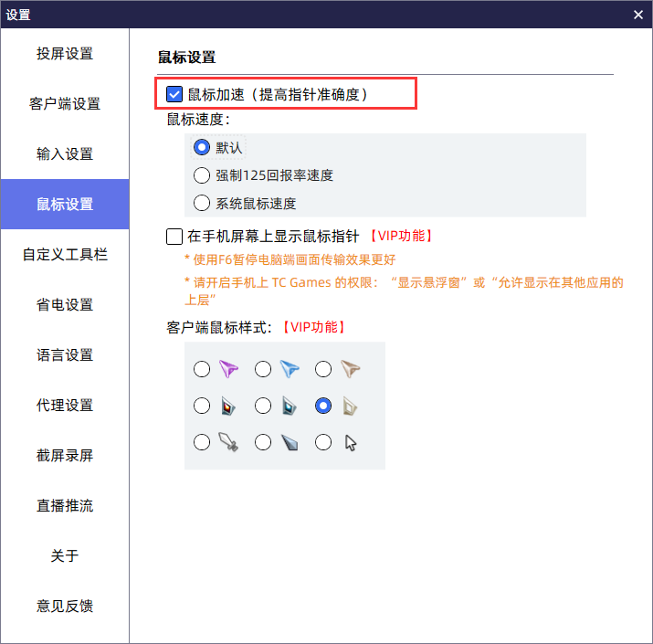
Task: Pick radio button beside dark steel wedge cursor
Action: pos(263,442)
